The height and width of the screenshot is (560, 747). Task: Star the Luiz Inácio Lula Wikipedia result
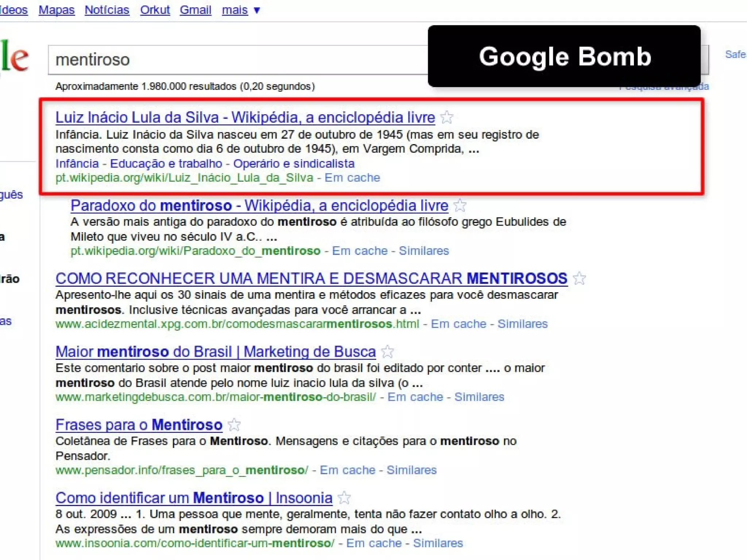[446, 117]
